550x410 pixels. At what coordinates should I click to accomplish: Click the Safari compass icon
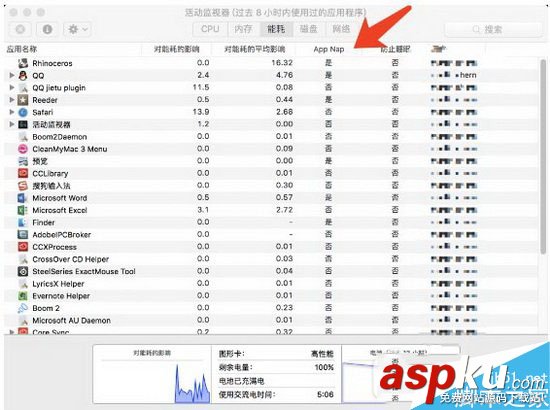pos(23,112)
